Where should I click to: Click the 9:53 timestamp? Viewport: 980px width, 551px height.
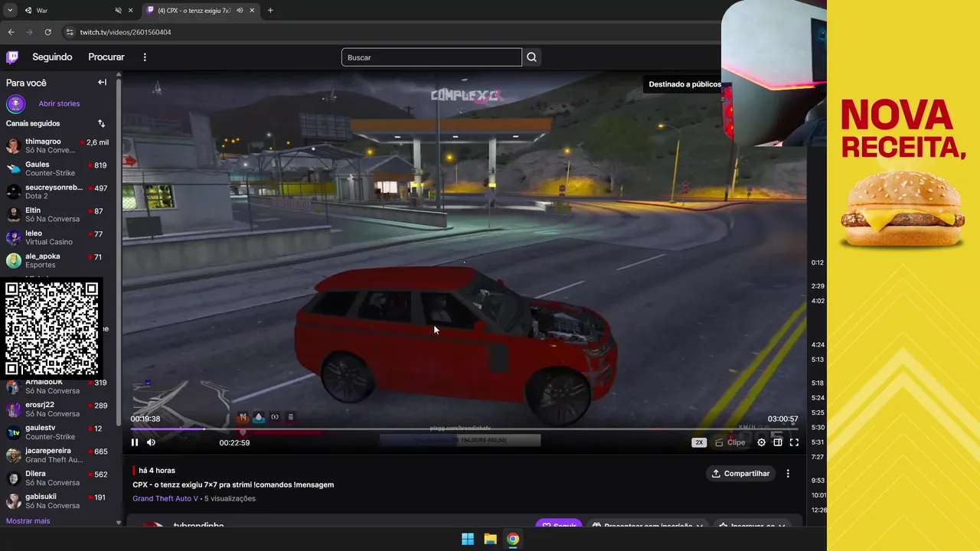pyautogui.click(x=818, y=481)
